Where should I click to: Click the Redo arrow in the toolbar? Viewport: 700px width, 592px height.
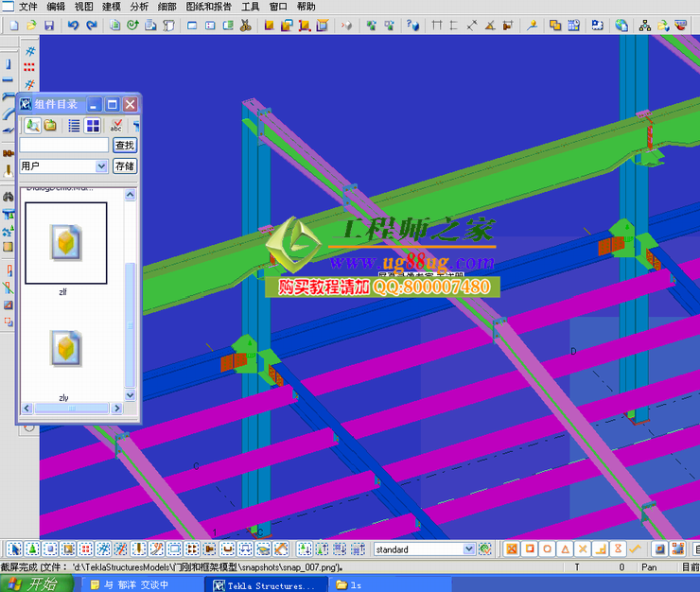[91, 26]
